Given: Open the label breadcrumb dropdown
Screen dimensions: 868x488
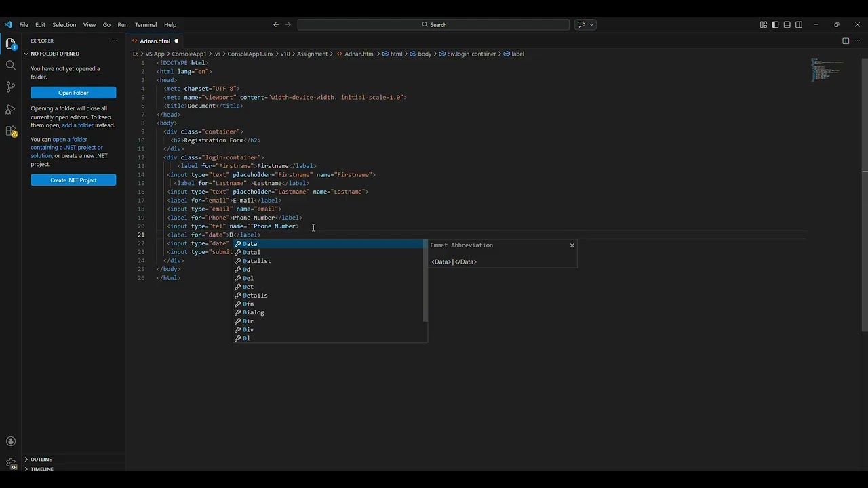Looking at the screenshot, I should point(514,54).
